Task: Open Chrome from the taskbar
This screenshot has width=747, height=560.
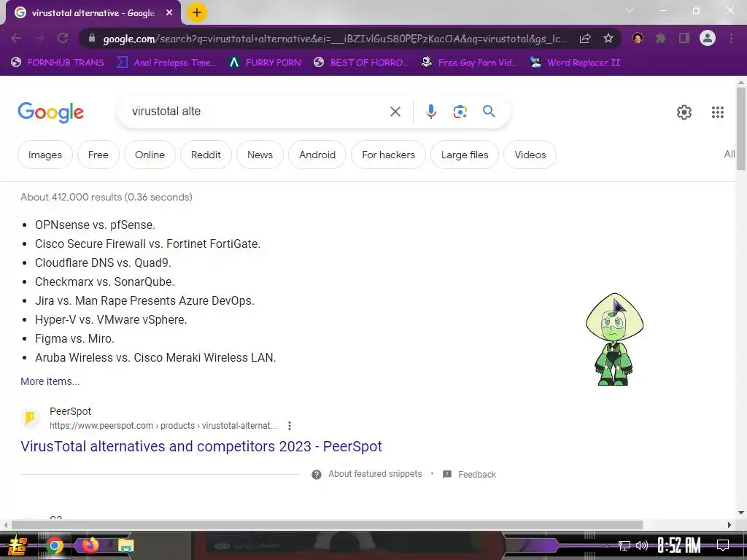Action: pyautogui.click(x=54, y=545)
